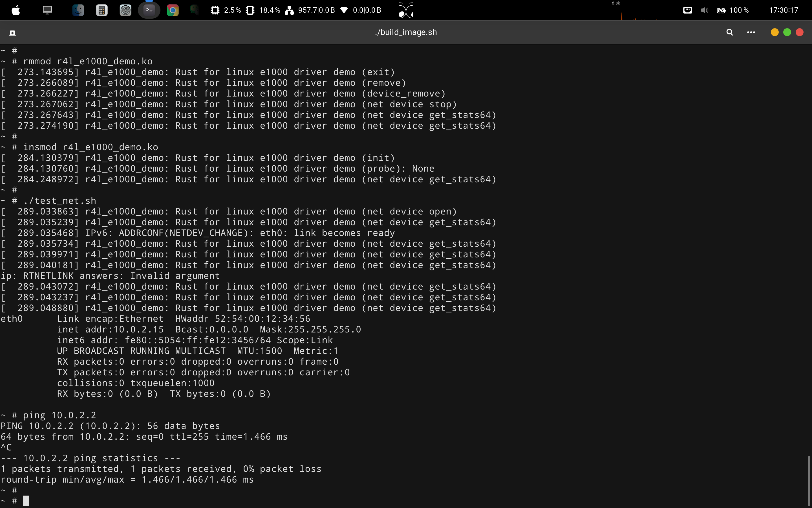
Task: Click the wired network traffic icon
Action: pos(289,10)
